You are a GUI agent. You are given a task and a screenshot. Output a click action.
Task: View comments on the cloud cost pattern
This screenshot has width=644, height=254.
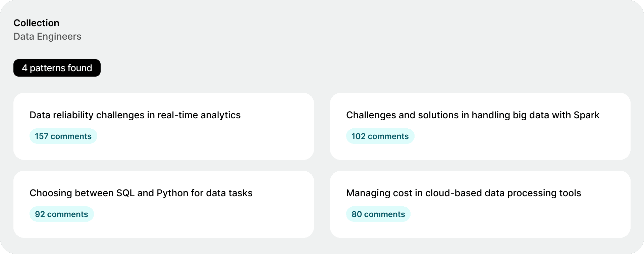(378, 214)
